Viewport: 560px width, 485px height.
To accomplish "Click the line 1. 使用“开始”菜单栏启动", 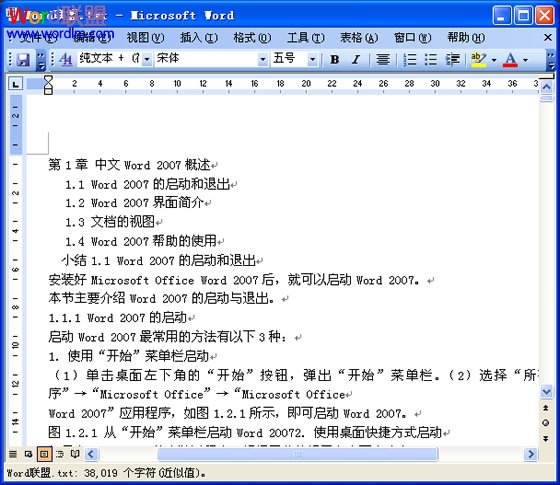I will pos(129,356).
